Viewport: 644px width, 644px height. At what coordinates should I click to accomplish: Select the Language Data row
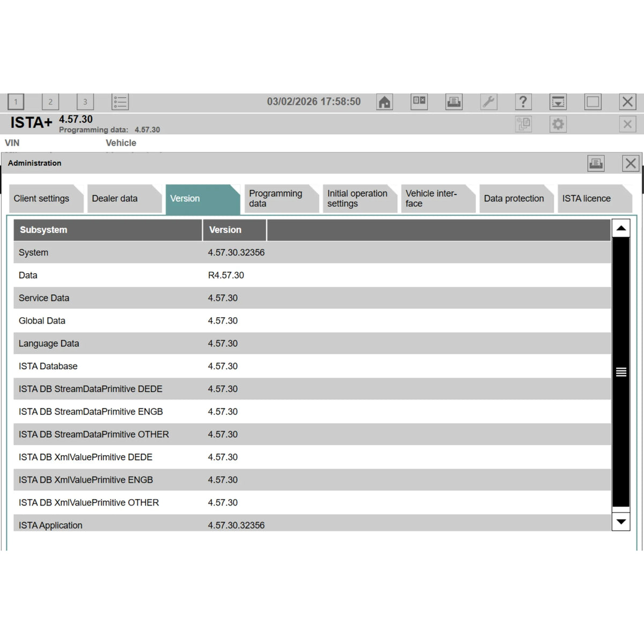[x=312, y=343]
